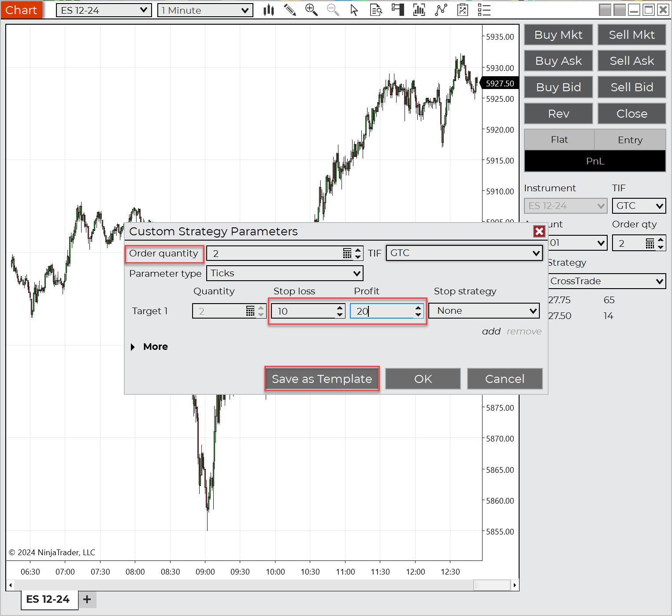Open the 1 Minute interval dropdown
This screenshot has width=672, height=616.
[205, 10]
